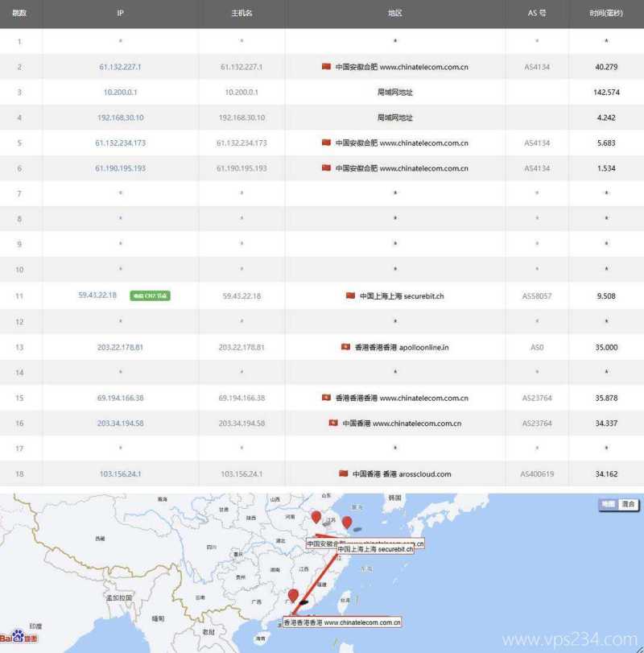Click the 时间(毫秒) column header
644x653 pixels.
605,14
